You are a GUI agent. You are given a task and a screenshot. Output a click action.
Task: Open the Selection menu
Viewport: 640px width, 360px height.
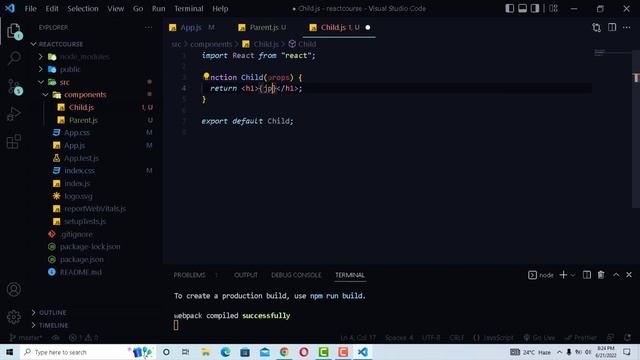(x=83, y=8)
